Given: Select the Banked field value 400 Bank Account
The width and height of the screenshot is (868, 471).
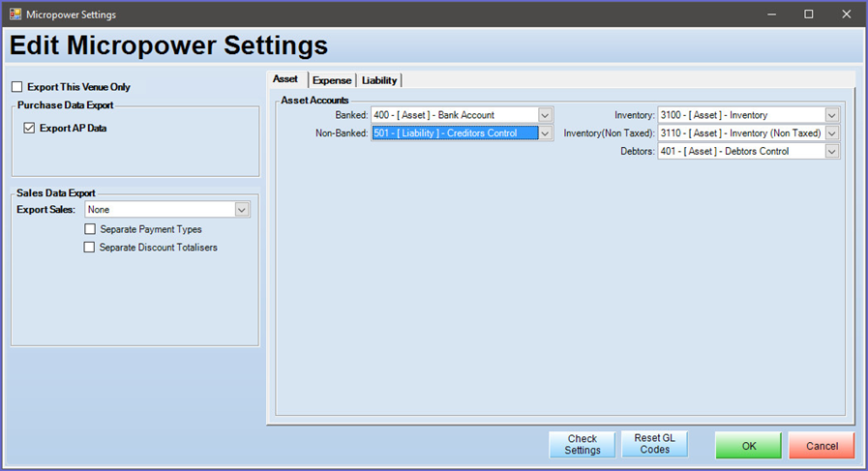Looking at the screenshot, I should coord(434,115).
